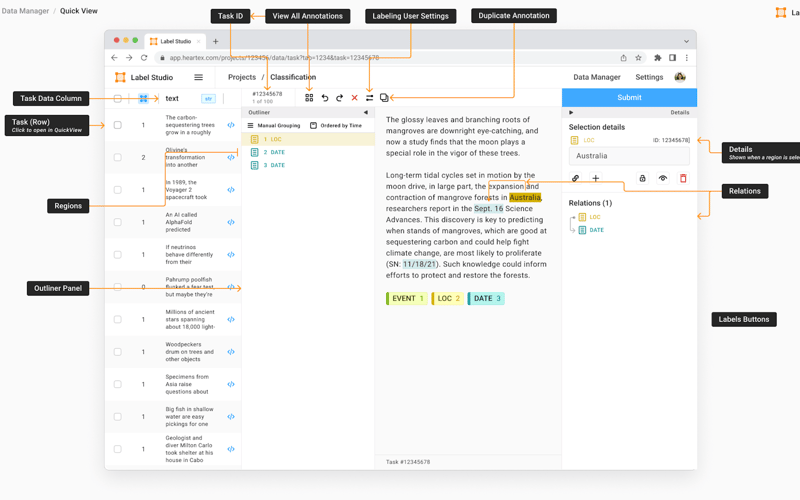Click the browser address bar URL
Image resolution: width=800 pixels, height=500 pixels.
click(x=274, y=58)
